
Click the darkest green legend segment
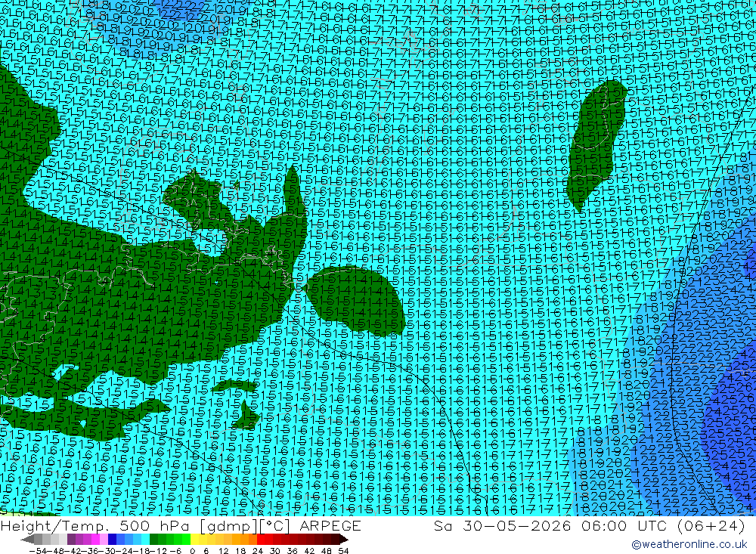(153, 539)
